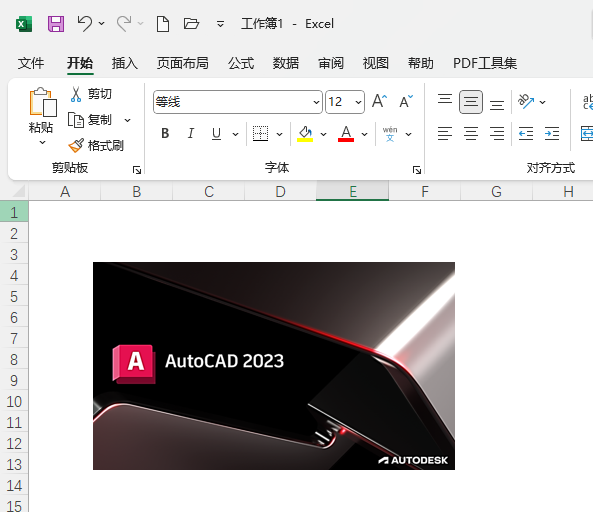This screenshot has height=512, width=593.
Task: Select the 视图 tab
Action: [376, 63]
